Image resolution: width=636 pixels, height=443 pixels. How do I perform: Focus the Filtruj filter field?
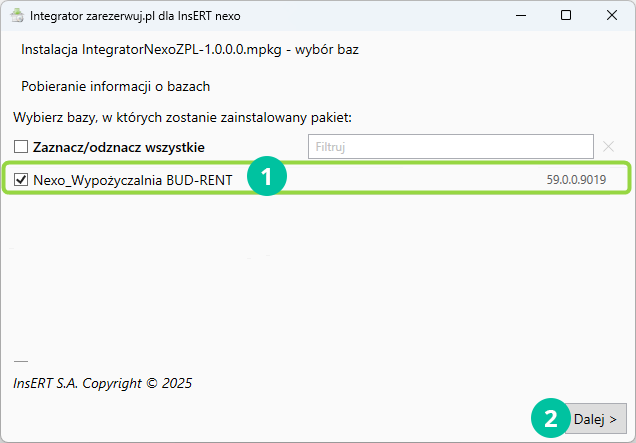click(x=450, y=147)
